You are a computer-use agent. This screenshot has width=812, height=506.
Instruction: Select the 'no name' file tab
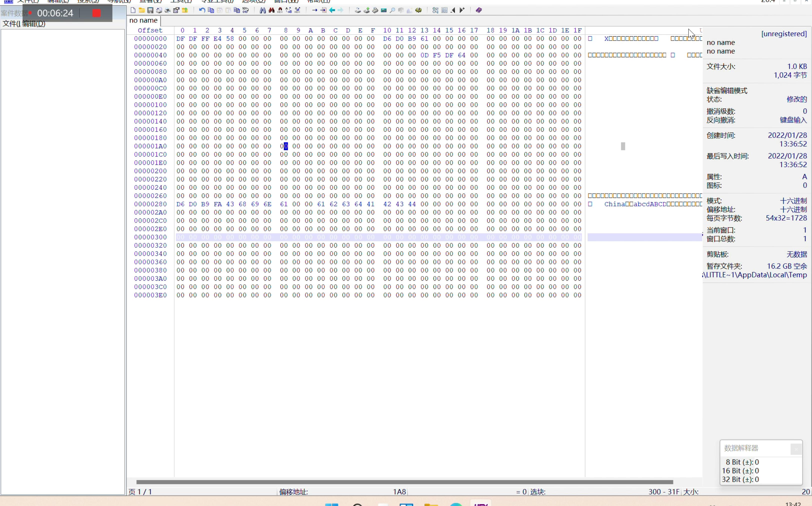tap(143, 21)
